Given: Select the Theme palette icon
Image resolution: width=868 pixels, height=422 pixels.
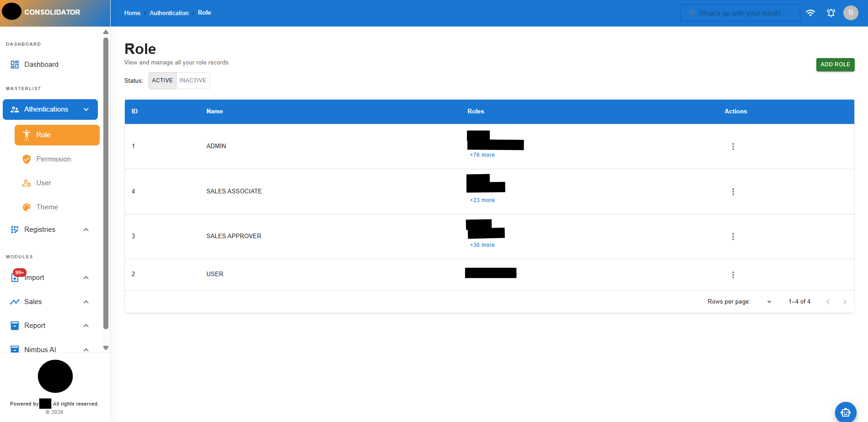Looking at the screenshot, I should coord(27,207).
